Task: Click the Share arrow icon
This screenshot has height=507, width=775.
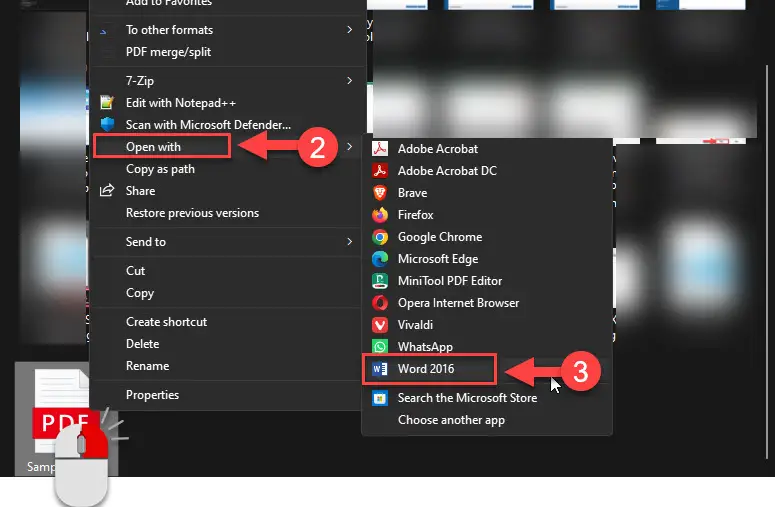Action: pos(107,191)
